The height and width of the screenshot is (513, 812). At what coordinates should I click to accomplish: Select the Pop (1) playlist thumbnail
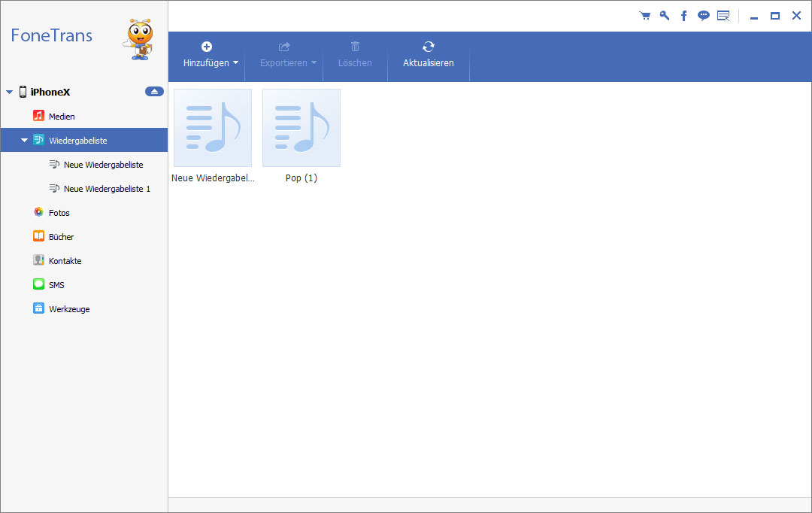coord(301,128)
